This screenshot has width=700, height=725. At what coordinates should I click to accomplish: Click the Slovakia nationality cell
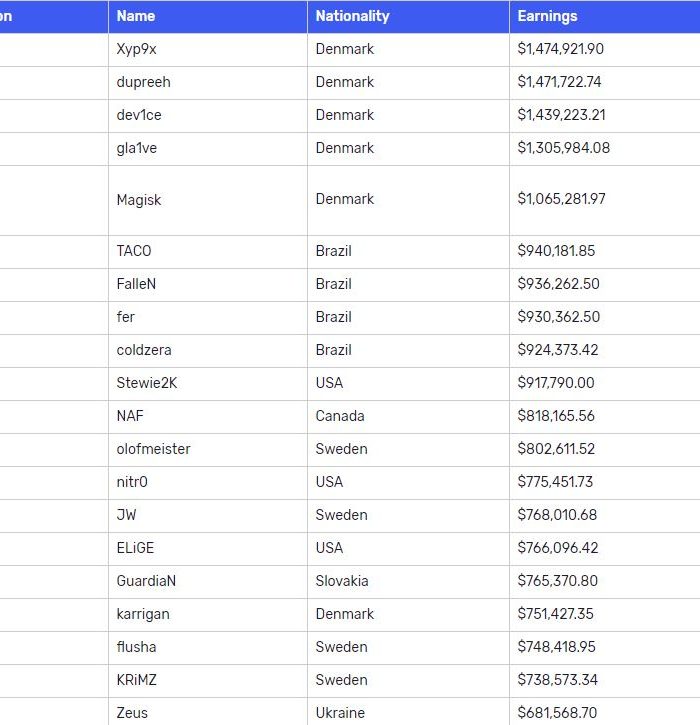342,581
